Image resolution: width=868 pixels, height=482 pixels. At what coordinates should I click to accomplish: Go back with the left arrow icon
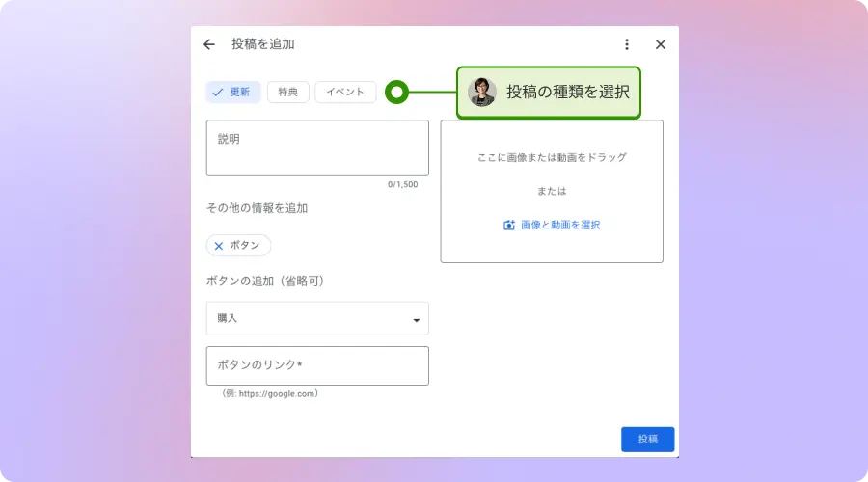click(x=208, y=44)
